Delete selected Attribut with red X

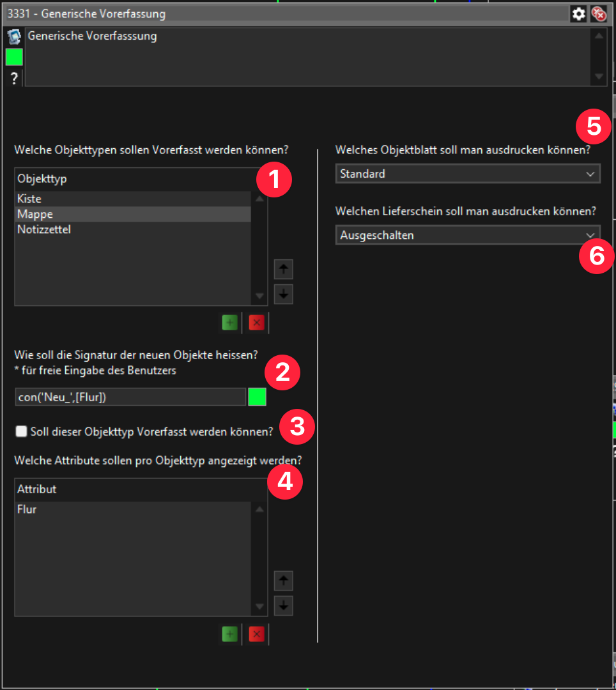257,634
